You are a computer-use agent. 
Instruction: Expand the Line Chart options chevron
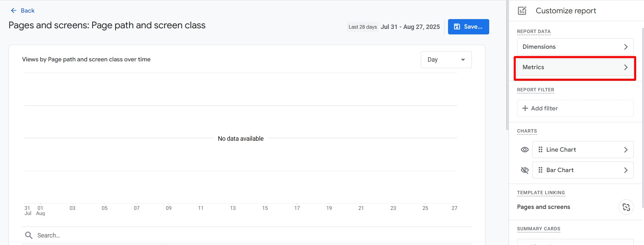[x=626, y=150]
